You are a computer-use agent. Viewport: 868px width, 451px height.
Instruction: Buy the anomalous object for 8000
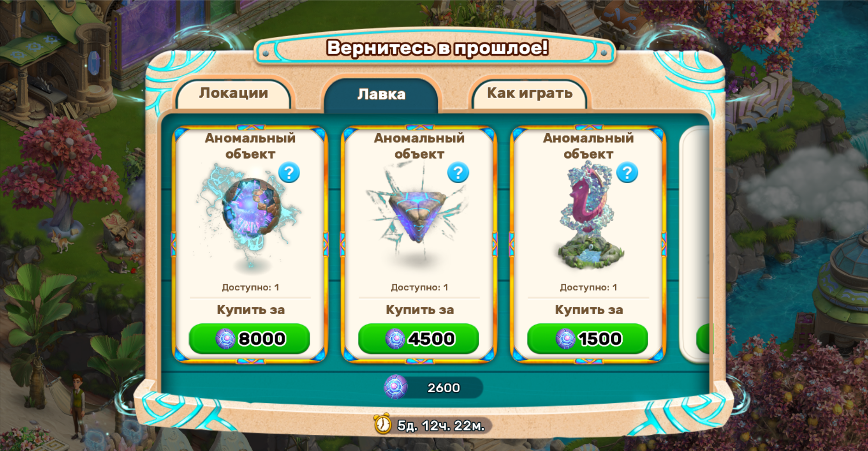250,339
